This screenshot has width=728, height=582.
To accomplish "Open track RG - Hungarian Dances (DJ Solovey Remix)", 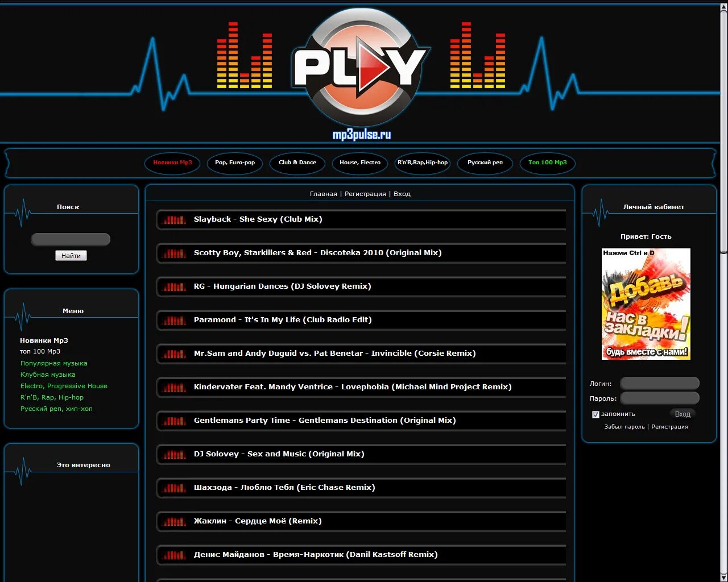I will [283, 286].
